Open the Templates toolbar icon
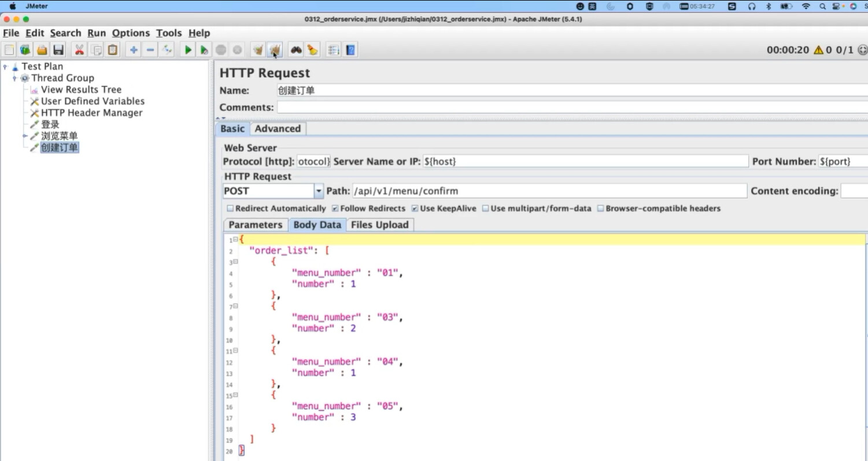The height and width of the screenshot is (461, 868). 25,50
